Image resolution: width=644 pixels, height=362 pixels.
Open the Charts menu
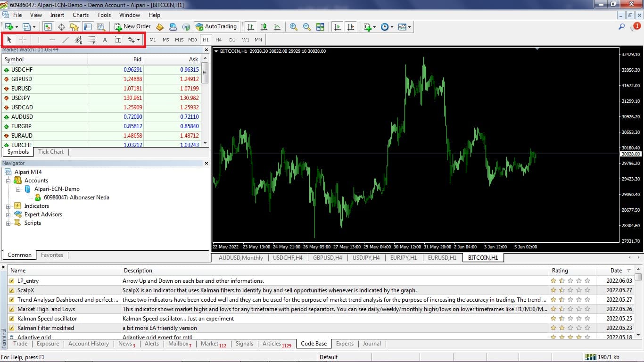tap(81, 15)
